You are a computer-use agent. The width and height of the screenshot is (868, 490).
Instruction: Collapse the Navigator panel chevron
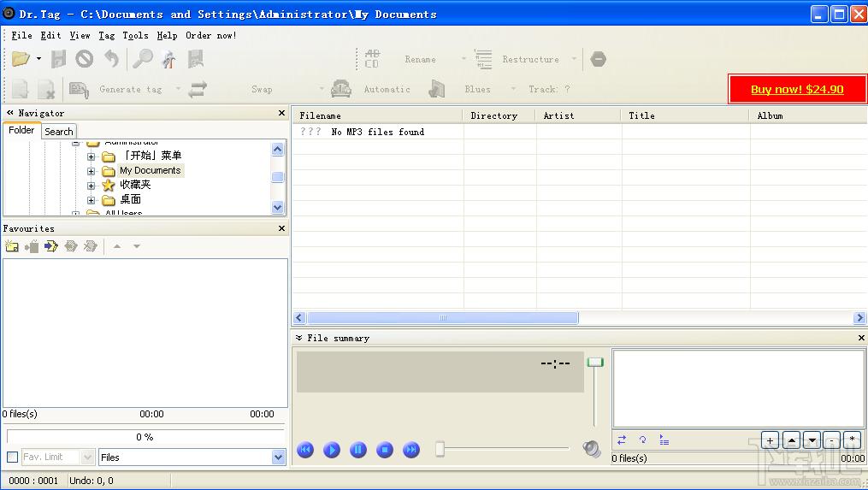click(10, 112)
